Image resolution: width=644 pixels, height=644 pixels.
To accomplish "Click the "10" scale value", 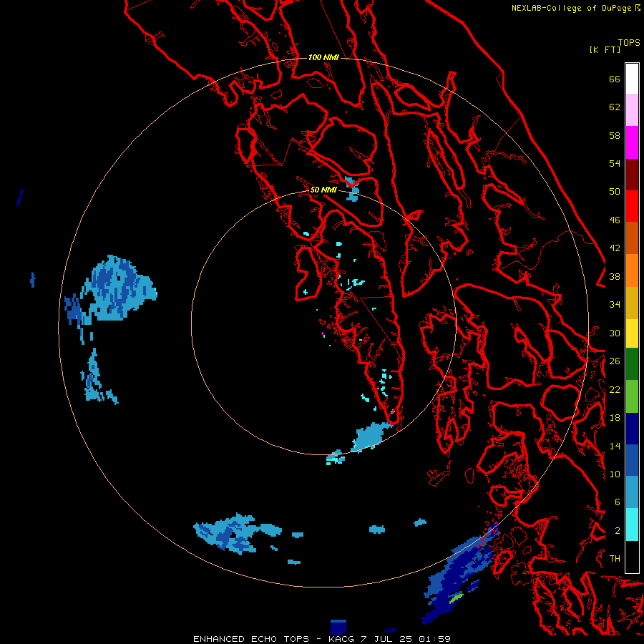I will click(615, 474).
